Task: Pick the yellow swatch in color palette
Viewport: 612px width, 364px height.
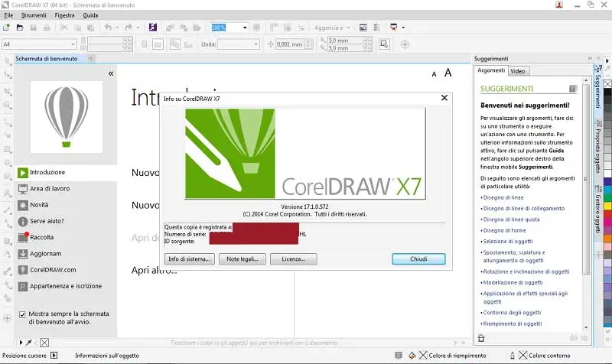Action: coord(607,206)
